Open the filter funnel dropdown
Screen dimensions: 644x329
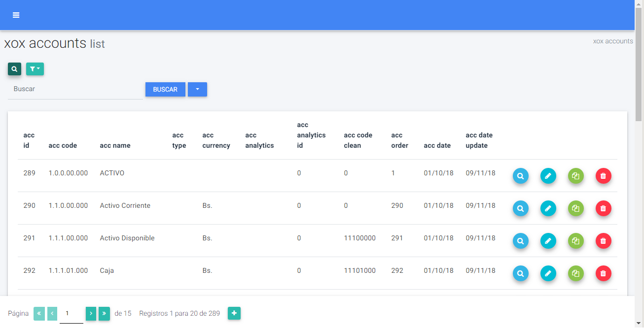35,69
